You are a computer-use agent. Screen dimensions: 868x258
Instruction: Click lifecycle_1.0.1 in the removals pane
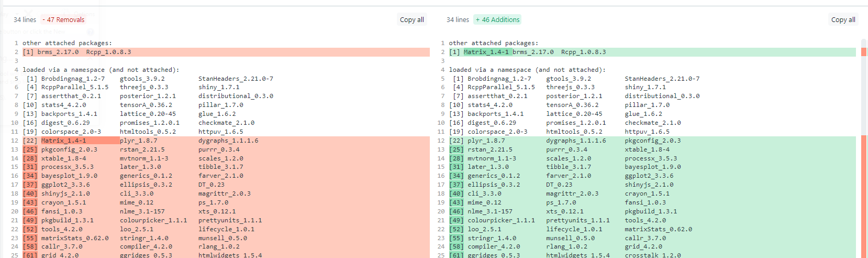click(226, 229)
